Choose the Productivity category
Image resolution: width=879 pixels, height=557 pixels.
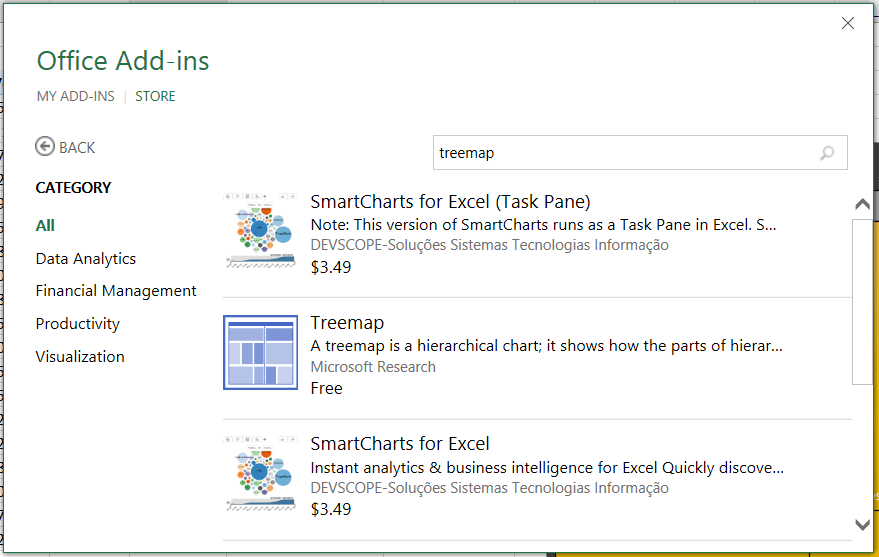click(x=77, y=324)
